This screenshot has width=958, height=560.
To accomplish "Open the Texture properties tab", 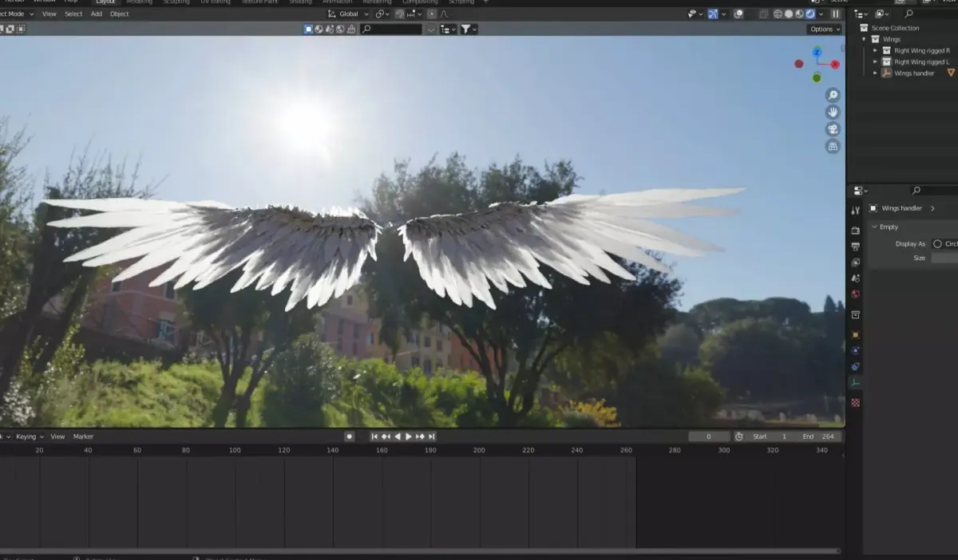I will tap(855, 403).
